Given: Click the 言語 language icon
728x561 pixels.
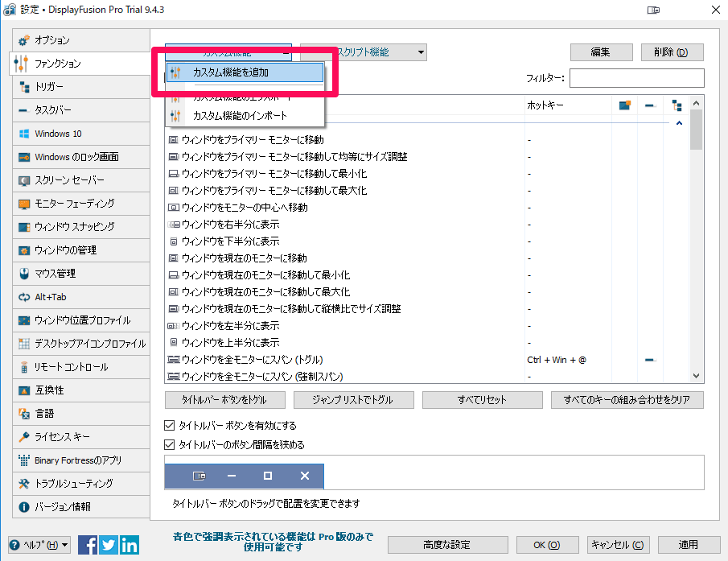Looking at the screenshot, I should (x=24, y=414).
